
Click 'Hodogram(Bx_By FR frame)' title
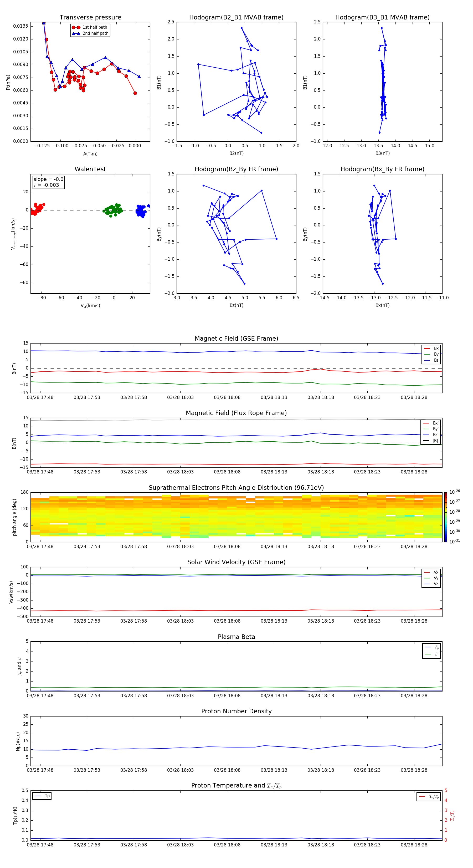click(x=382, y=169)
